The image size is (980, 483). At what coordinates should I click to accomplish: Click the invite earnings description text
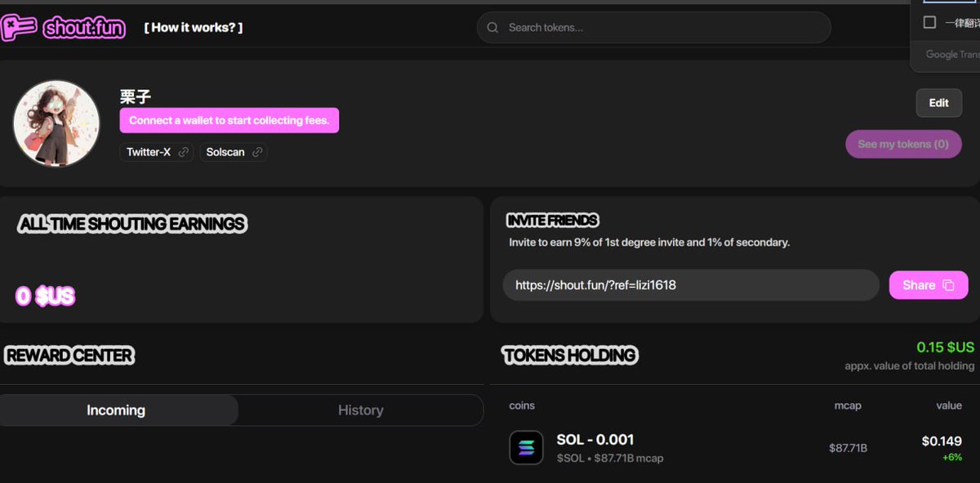(x=649, y=243)
